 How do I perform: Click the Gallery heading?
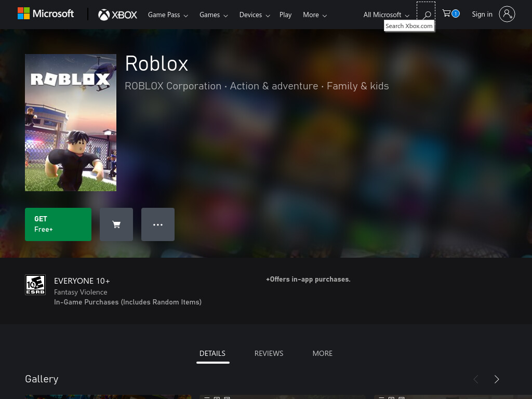tap(42, 379)
